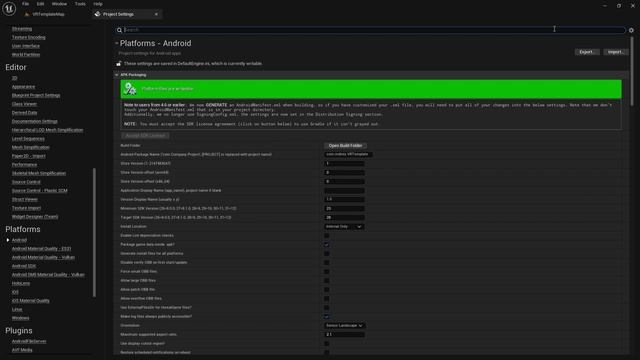Image resolution: width=640 pixels, height=360 pixels.
Task: Click the Maximum supported aspect ratio field
Action: [x=344, y=335]
